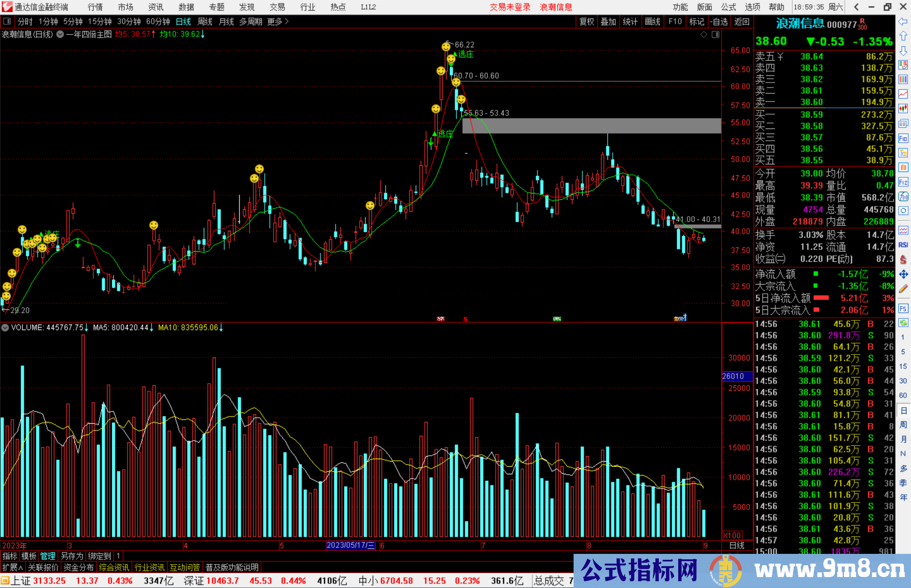Click the pencil drawing tool icon
Screen dimensions: 911x588
tap(903, 289)
